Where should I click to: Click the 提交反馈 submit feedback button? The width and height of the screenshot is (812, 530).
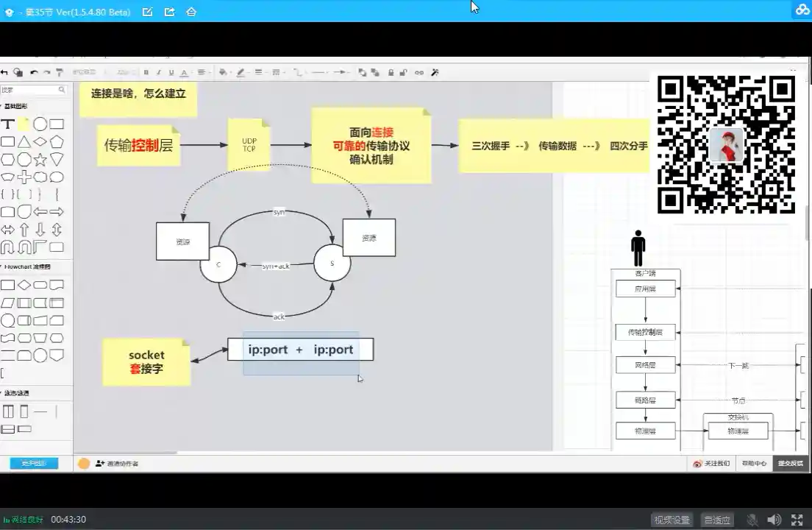pyautogui.click(x=790, y=464)
